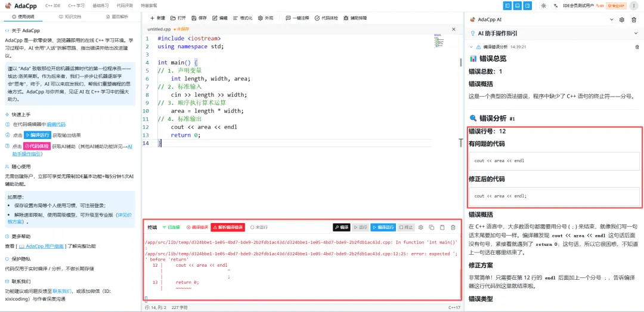Open the 基础练习 nav item
Image resolution: width=644 pixels, height=312 pixels.
pos(100,6)
